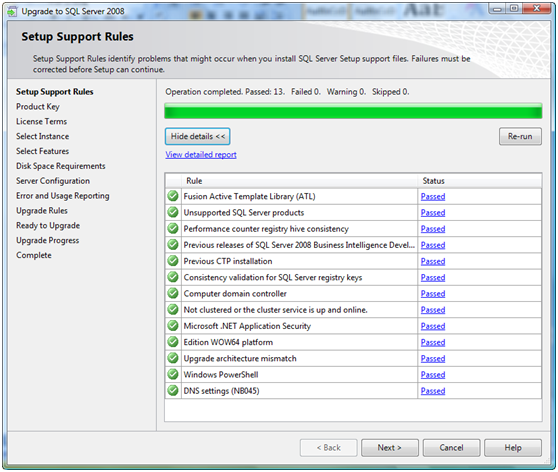
Task: Open Passed link for Previous releases of SQL Server 2008
Action: (433, 245)
